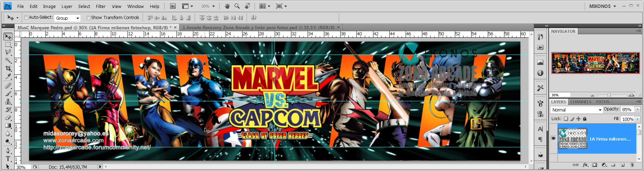Image resolution: width=644 pixels, height=171 pixels.
Task: Launch Adobe Bridge from the Br icon
Action: pyautogui.click(x=173, y=6)
